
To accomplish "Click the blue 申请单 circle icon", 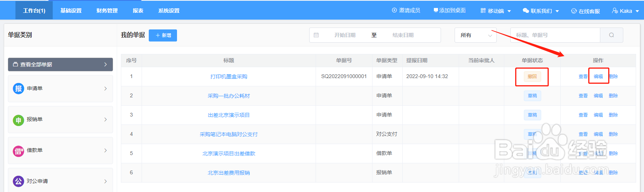I will click(x=18, y=89).
